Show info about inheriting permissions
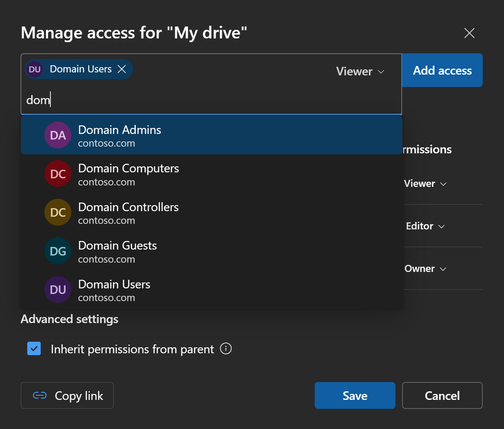 (226, 349)
